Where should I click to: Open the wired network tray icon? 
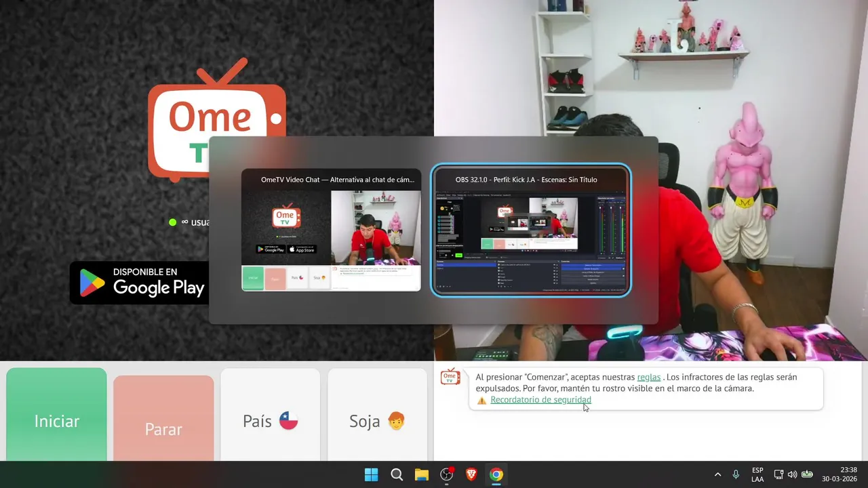(778, 474)
